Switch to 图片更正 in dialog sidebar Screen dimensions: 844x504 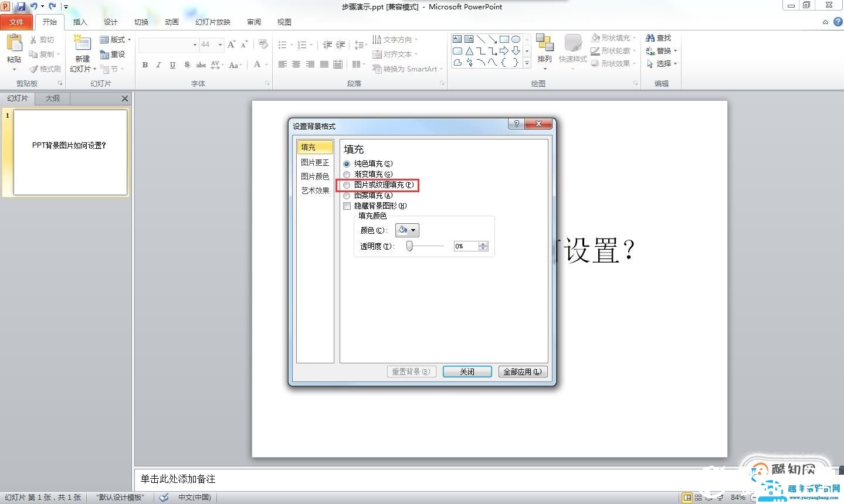click(x=315, y=162)
